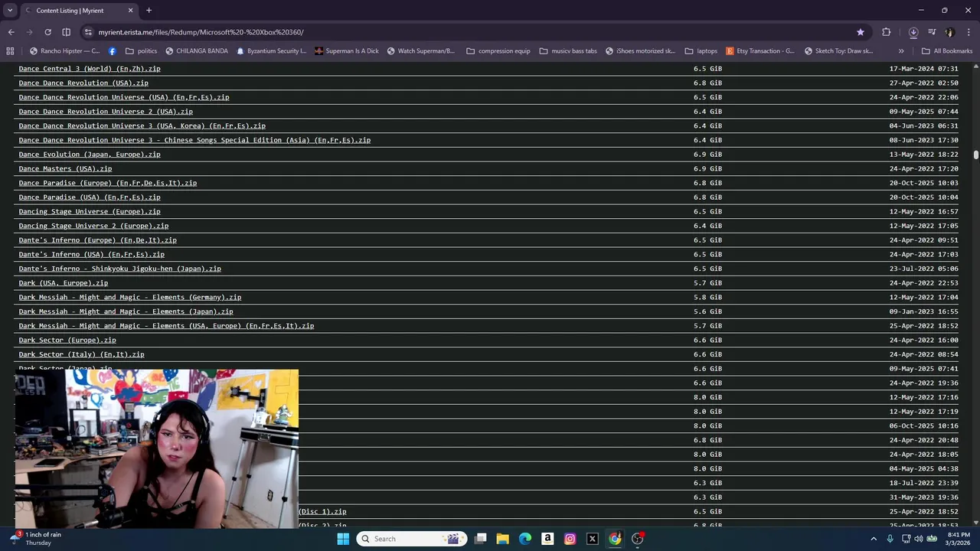980x551 pixels.
Task: Open the microphone tray icon
Action: pos(890,539)
